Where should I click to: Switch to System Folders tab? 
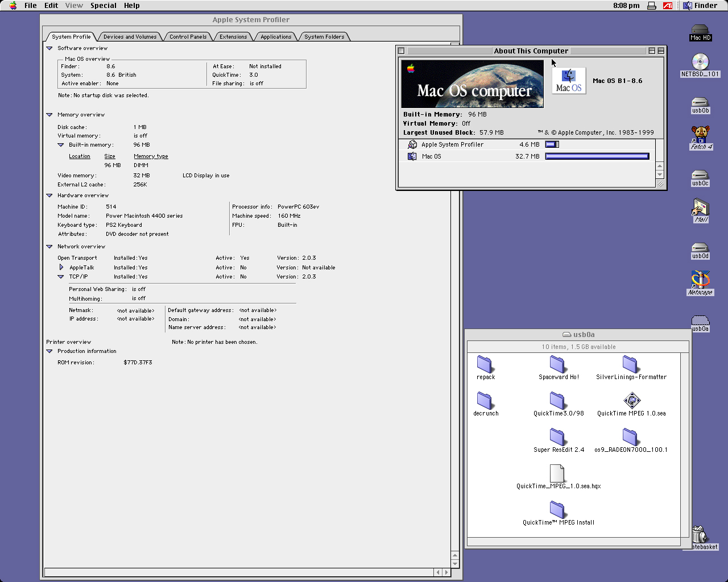324,37
